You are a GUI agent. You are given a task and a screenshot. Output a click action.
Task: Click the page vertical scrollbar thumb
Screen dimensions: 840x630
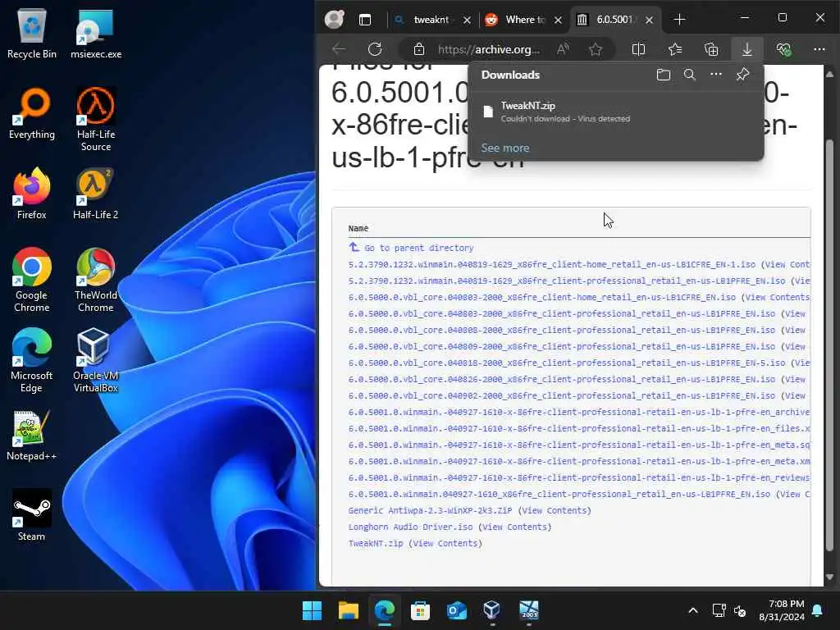(829, 345)
